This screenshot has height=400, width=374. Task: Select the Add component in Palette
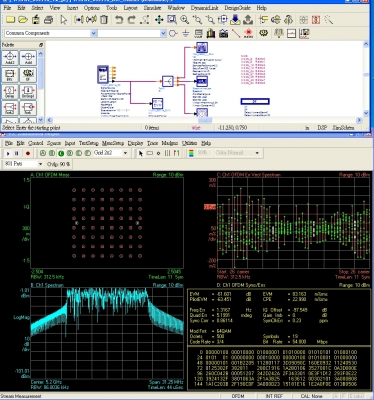tap(28, 58)
